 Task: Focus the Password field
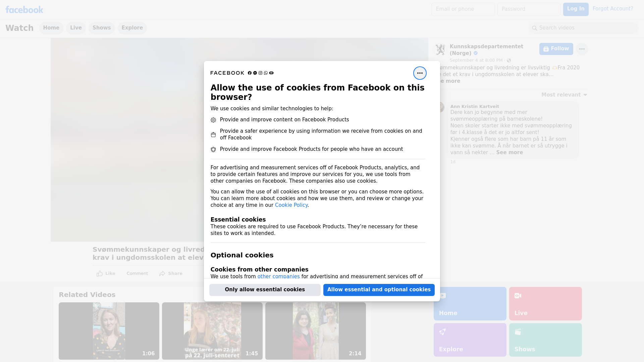(529, 9)
